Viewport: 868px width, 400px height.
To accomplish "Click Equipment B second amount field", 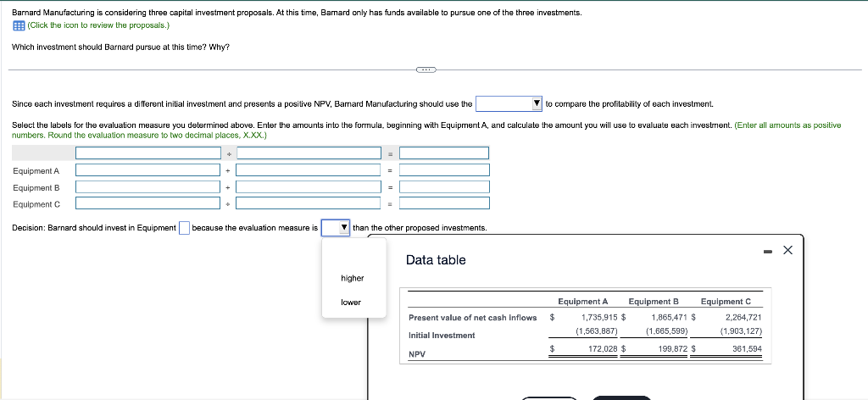I will [x=309, y=187].
